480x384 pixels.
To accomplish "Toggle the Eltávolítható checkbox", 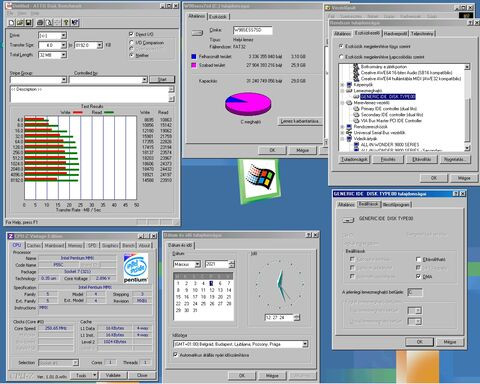I will pyautogui.click(x=419, y=259).
